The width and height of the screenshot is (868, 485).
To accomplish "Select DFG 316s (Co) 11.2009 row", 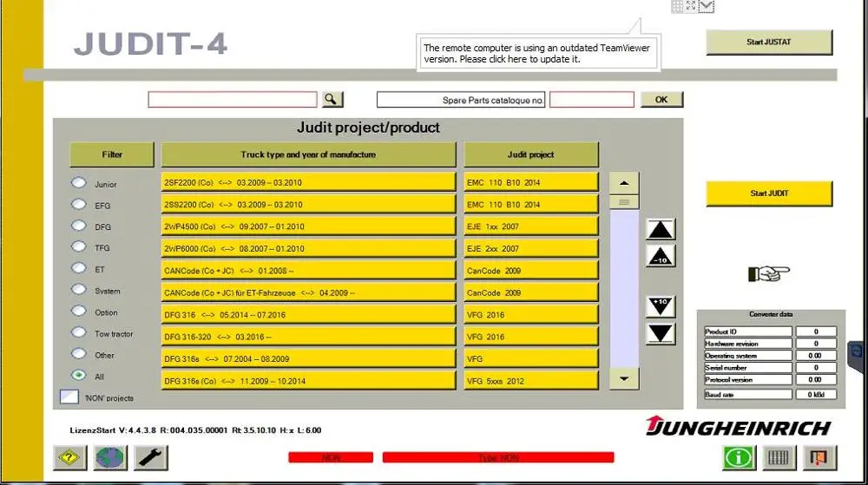I will coord(308,381).
